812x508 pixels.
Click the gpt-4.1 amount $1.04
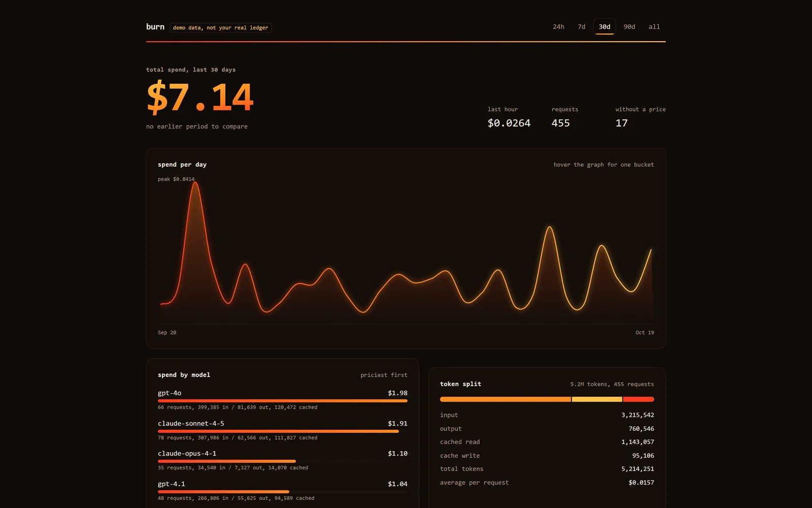[397, 484]
